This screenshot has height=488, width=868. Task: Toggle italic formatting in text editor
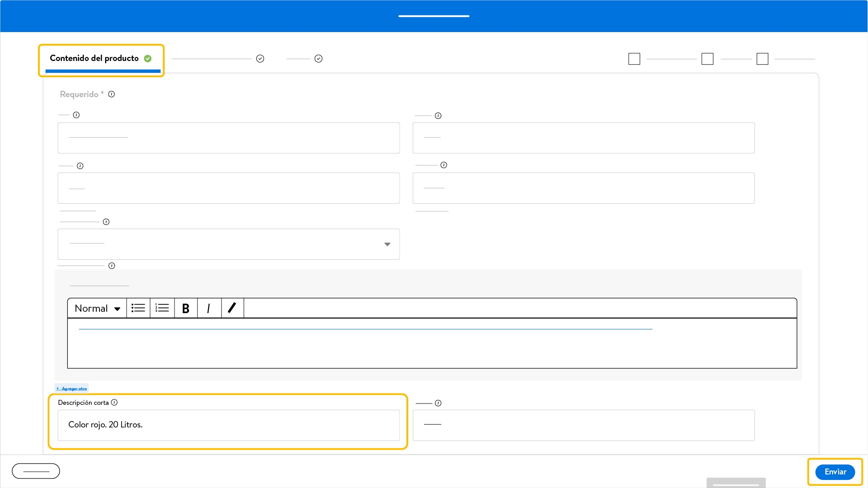click(208, 308)
